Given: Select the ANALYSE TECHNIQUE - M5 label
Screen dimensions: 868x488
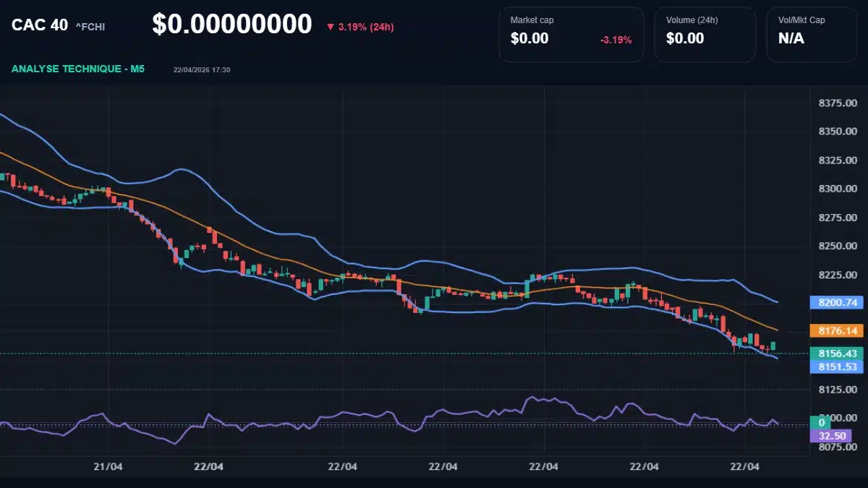Looking at the screenshot, I should (78, 69).
